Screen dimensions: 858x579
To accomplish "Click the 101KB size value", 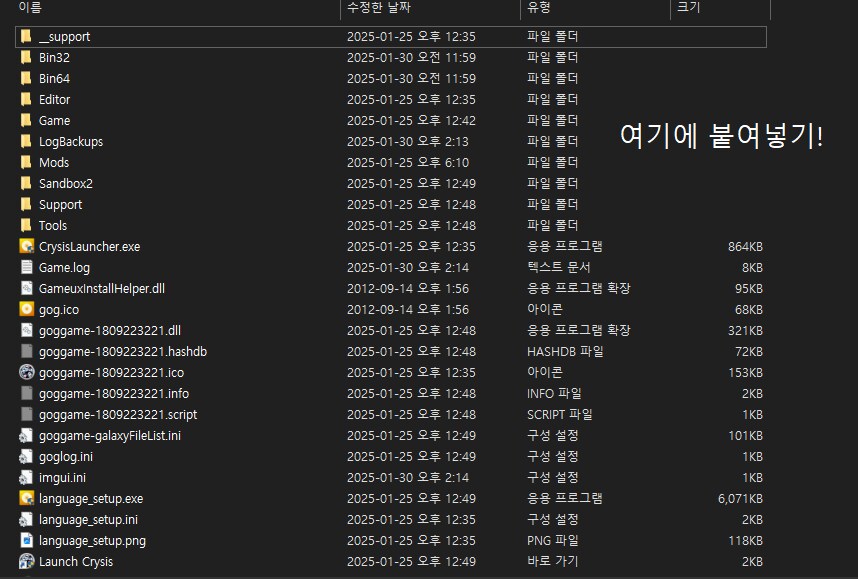I will pyautogui.click(x=745, y=436).
